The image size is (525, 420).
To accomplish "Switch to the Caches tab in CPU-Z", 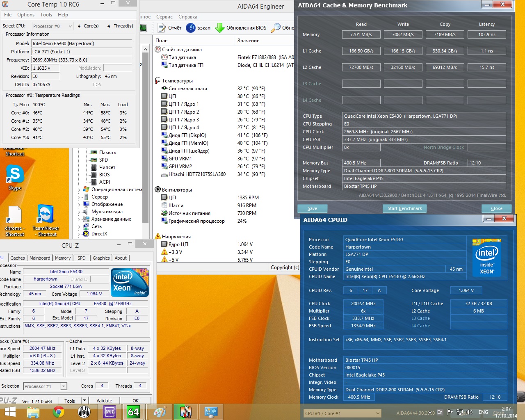I will coord(18,258).
